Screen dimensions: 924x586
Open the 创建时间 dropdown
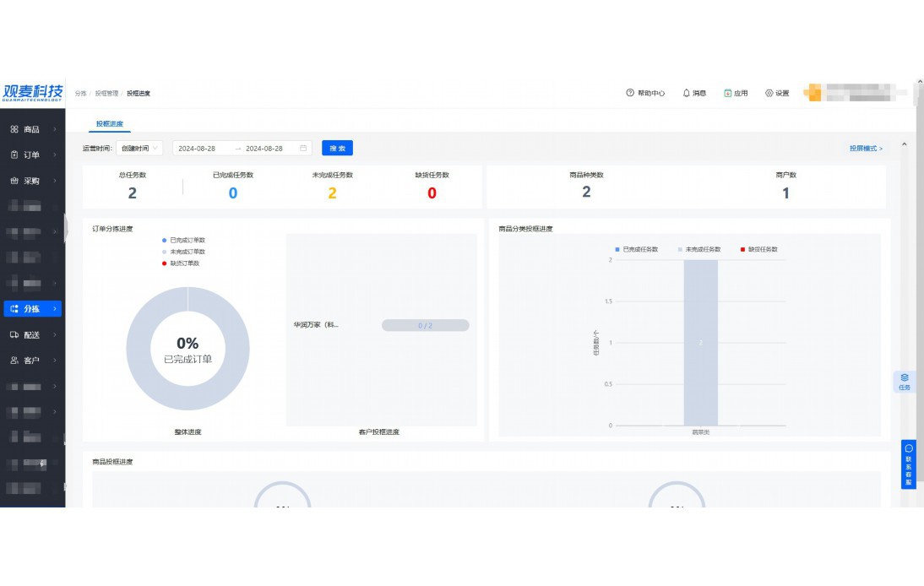point(139,148)
